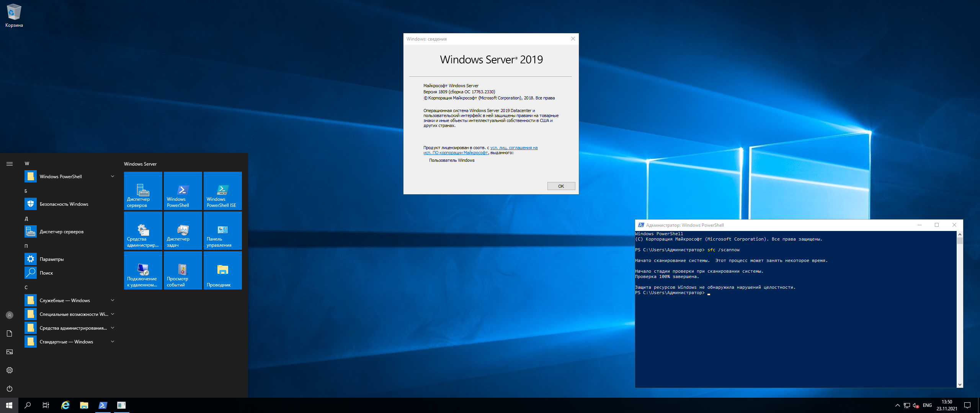Launch the Windows PowerShell tile
Viewport: 980px width, 413px height.
(183, 191)
